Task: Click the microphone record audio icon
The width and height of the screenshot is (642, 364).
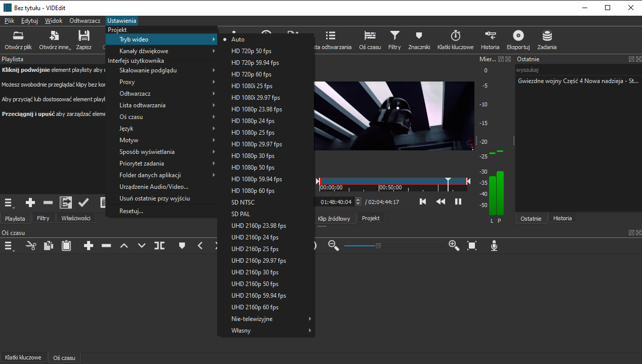Action: tap(494, 246)
